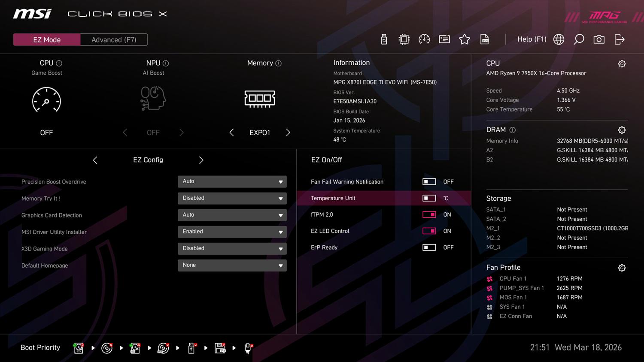Take a screenshot with camera icon
The width and height of the screenshot is (644, 362).
coord(599,39)
